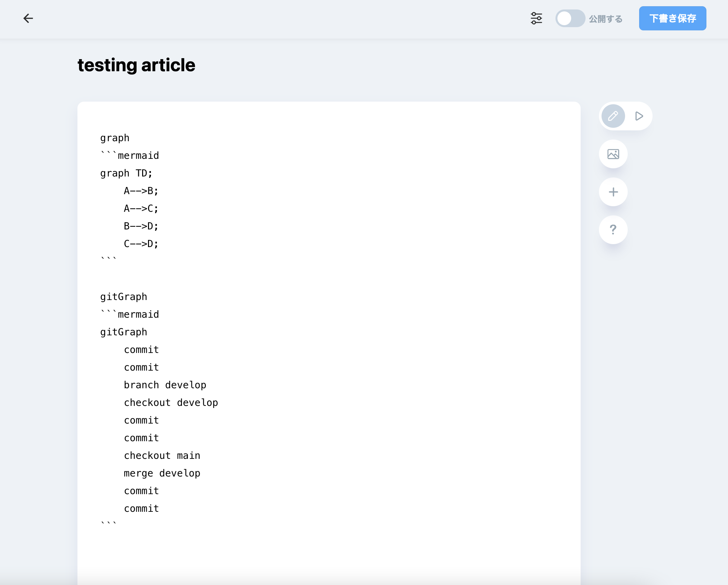Switch to preview with play icon
This screenshot has height=585, width=728.
click(638, 116)
